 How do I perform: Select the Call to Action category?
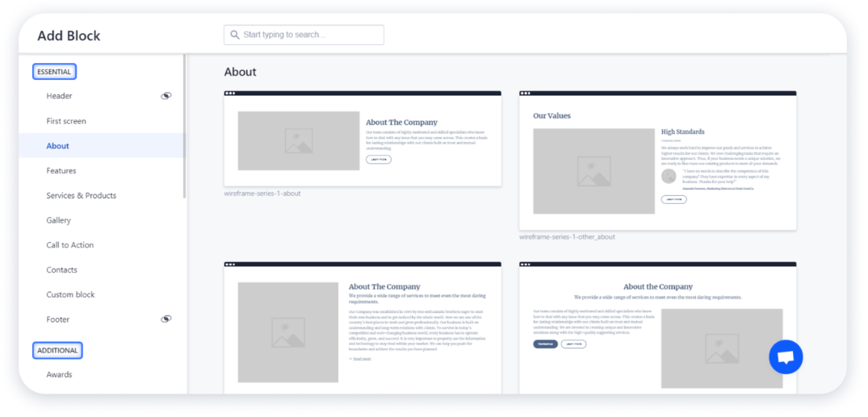69,245
